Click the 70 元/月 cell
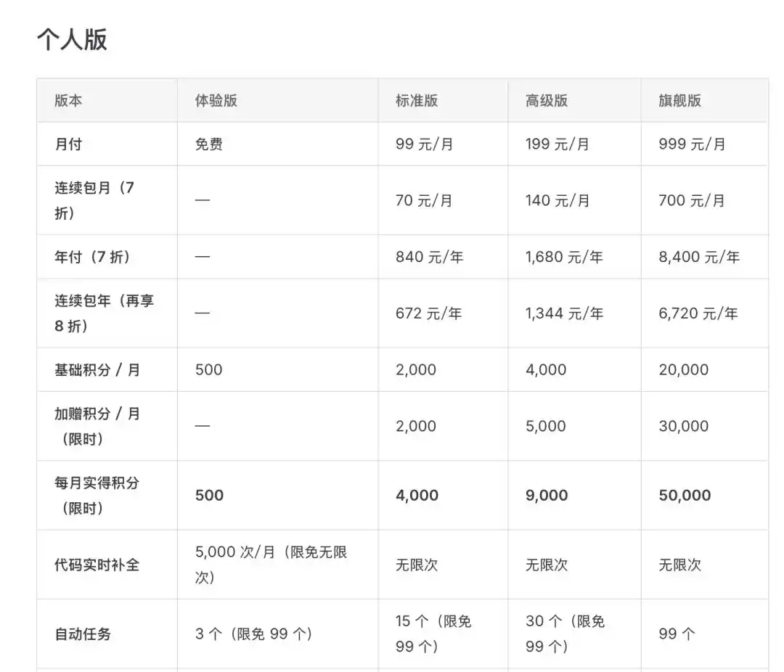 click(424, 200)
